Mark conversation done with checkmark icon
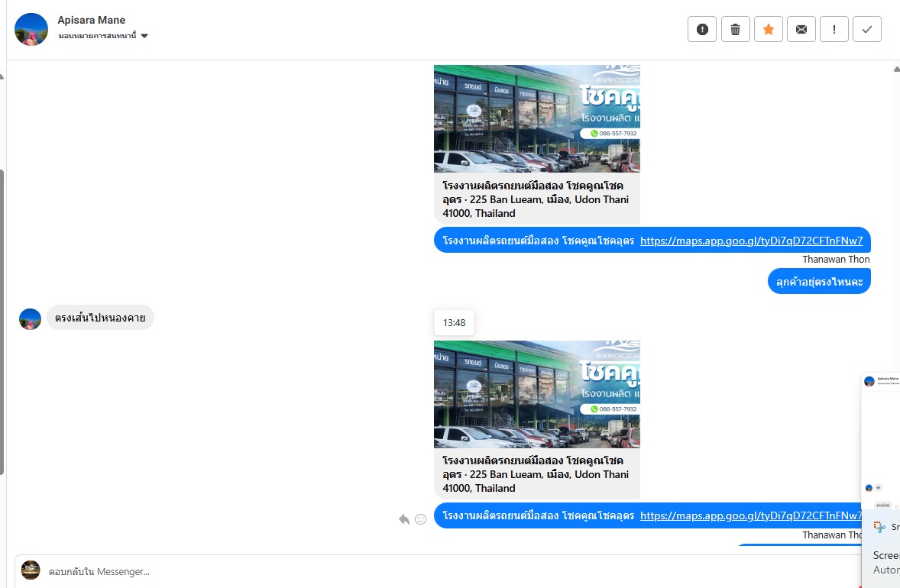Viewport: 900px width, 588px height. tap(867, 29)
